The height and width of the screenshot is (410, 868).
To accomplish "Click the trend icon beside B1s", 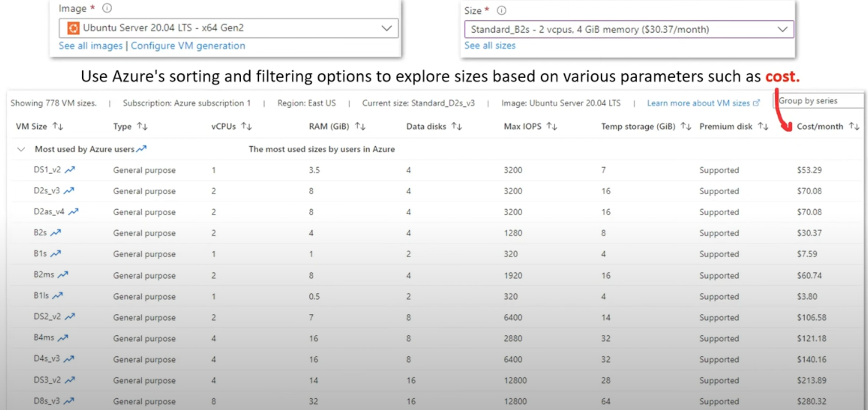I will tap(56, 254).
